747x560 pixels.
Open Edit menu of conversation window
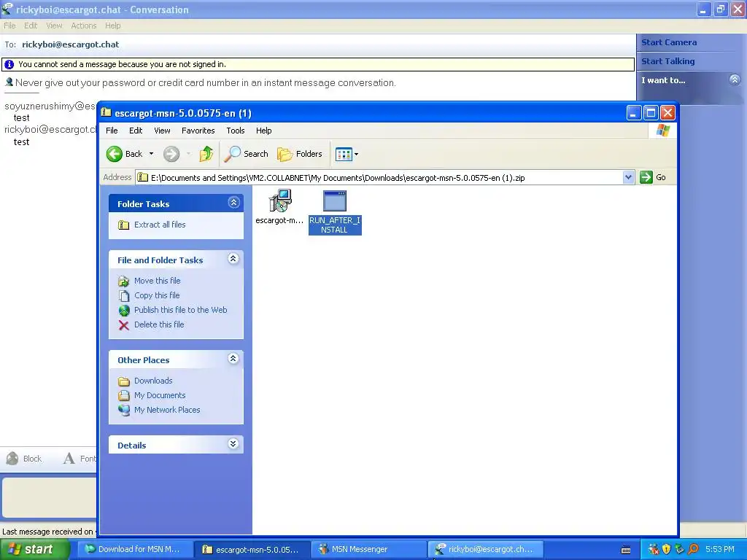[x=31, y=26]
